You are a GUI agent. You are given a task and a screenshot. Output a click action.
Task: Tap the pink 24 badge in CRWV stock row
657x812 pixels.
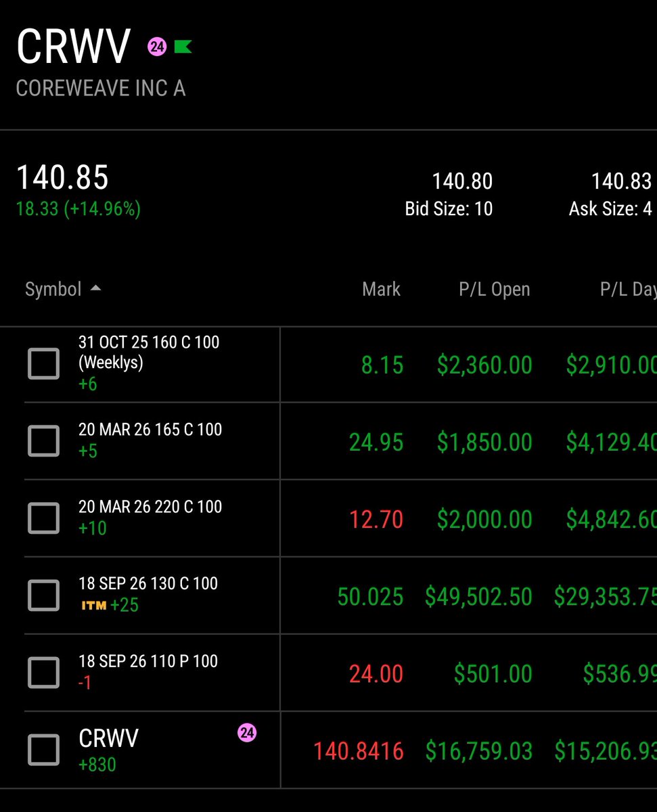coord(247,732)
